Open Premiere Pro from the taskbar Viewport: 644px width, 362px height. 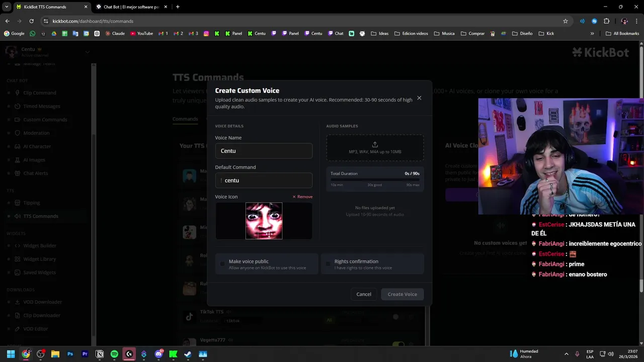(x=85, y=354)
